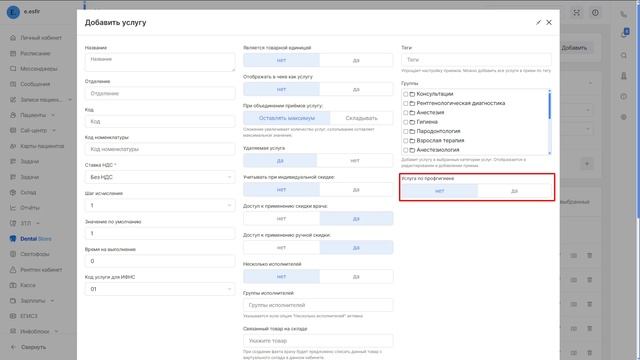Set Отображать в чеке как услугу to да

(356, 89)
